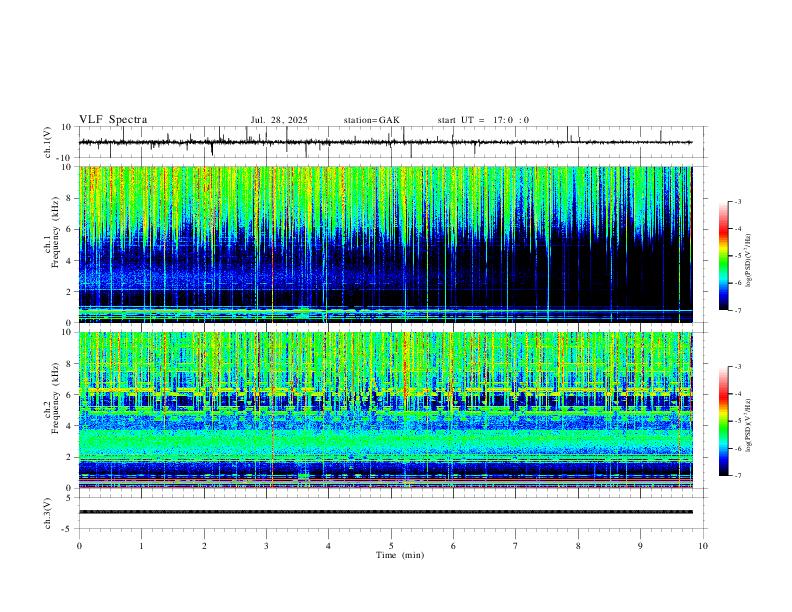
Task: Click the "-7" label on ch.2 colorbar
Action: 737,475
